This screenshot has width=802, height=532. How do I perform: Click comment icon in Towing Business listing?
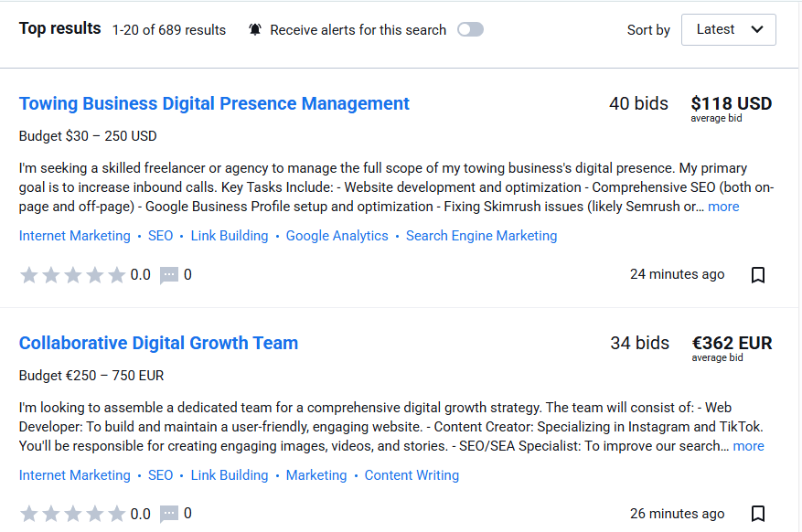pos(169,275)
